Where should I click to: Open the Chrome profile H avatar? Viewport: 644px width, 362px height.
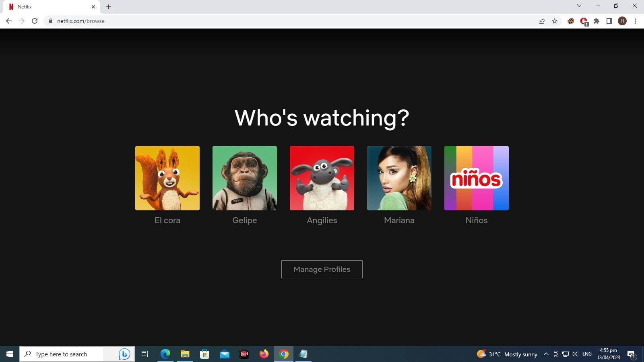point(622,21)
